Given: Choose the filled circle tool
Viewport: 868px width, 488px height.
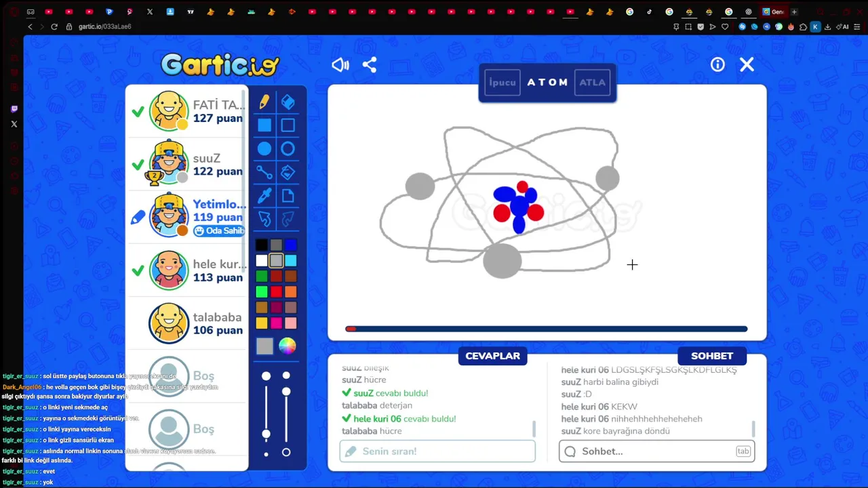Looking at the screenshot, I should (264, 149).
